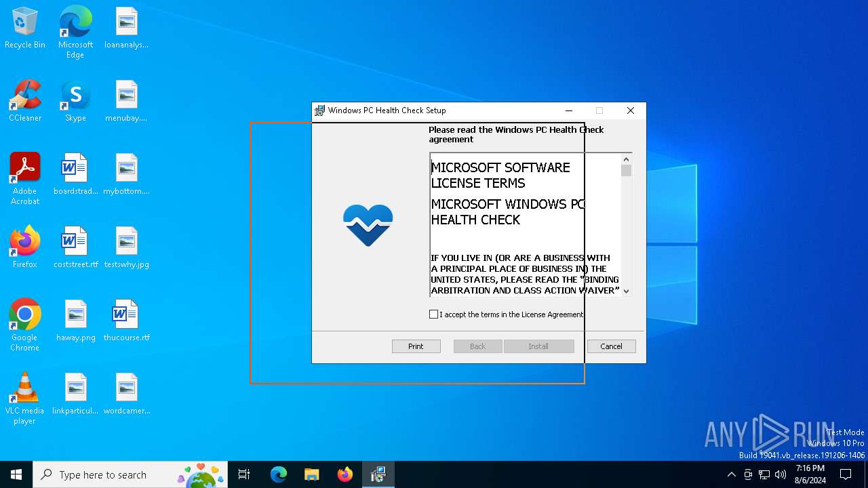Select the linkparticul... image file
The height and width of the screenshot is (488, 868).
75,394
